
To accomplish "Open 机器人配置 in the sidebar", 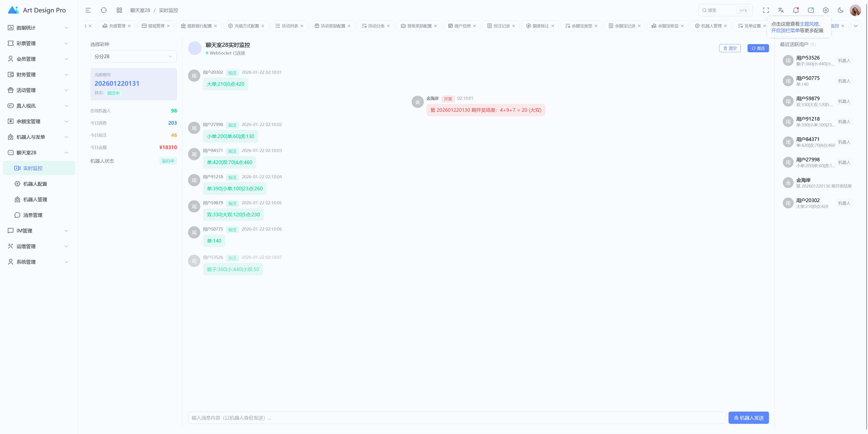I will 35,184.
